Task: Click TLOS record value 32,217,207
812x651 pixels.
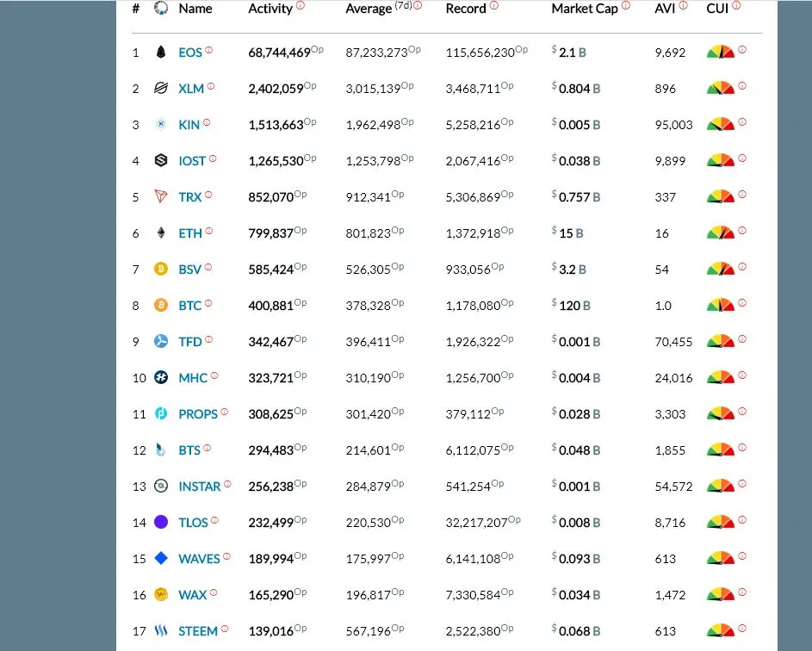Action: coord(476,523)
